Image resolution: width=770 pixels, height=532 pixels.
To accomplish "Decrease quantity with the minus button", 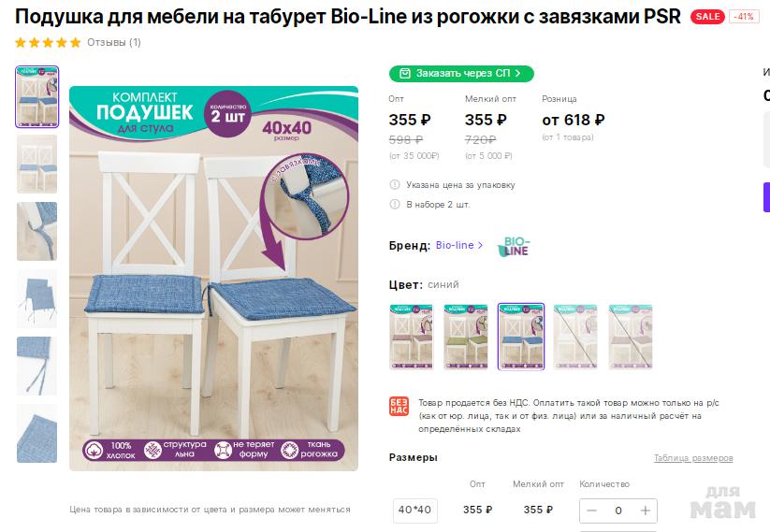I will click(x=591, y=510).
